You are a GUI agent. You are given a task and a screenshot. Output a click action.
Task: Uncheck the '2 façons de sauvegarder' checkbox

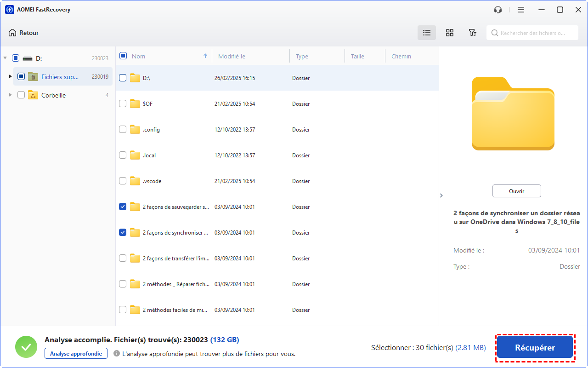pyautogui.click(x=123, y=207)
